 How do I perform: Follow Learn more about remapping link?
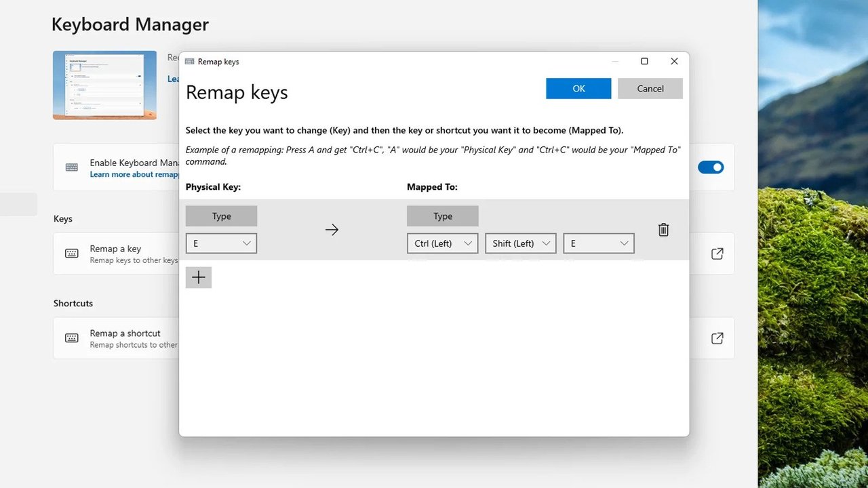pyautogui.click(x=134, y=175)
